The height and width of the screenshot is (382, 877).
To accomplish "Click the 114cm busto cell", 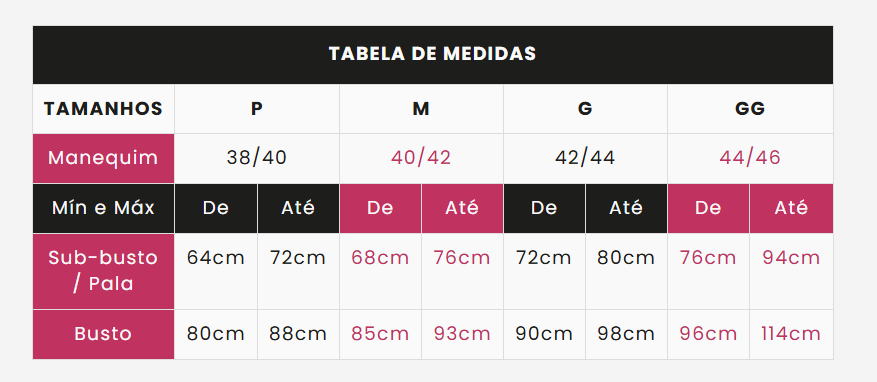I will pyautogui.click(x=791, y=334).
